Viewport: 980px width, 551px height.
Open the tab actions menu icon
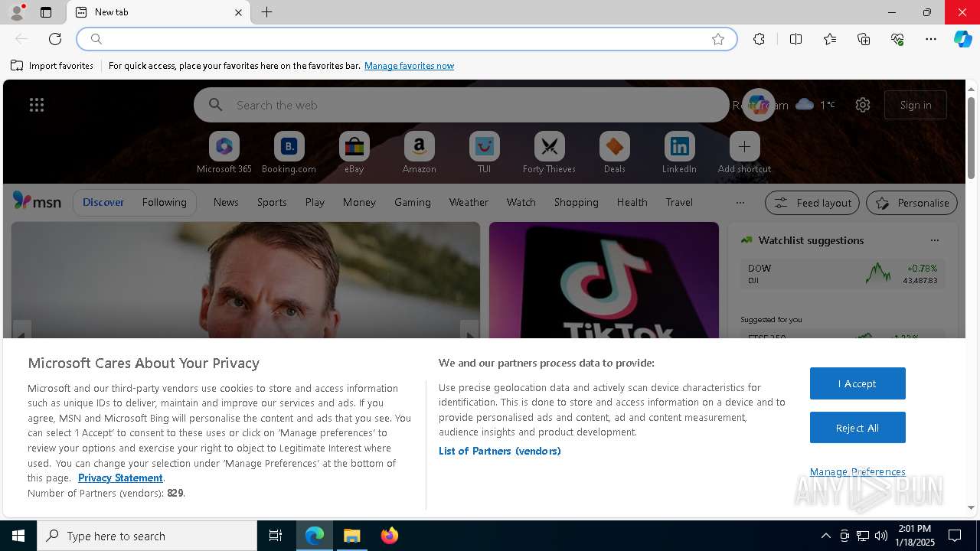point(46,12)
